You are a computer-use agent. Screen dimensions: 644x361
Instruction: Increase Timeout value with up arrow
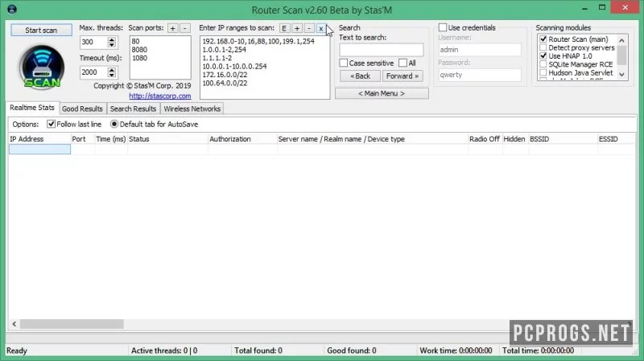(112, 70)
